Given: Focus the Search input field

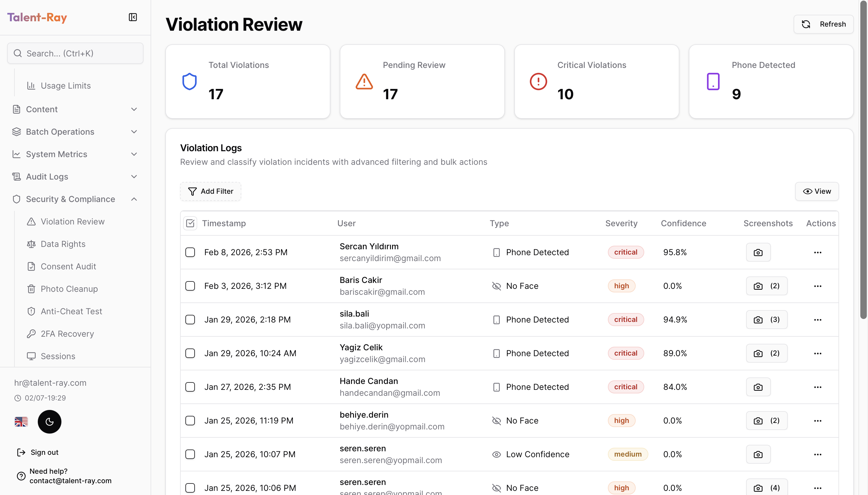Looking at the screenshot, I should (x=76, y=53).
